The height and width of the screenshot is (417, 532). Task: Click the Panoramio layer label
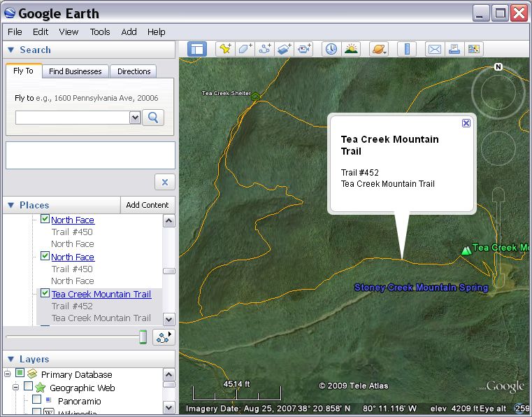(x=80, y=402)
